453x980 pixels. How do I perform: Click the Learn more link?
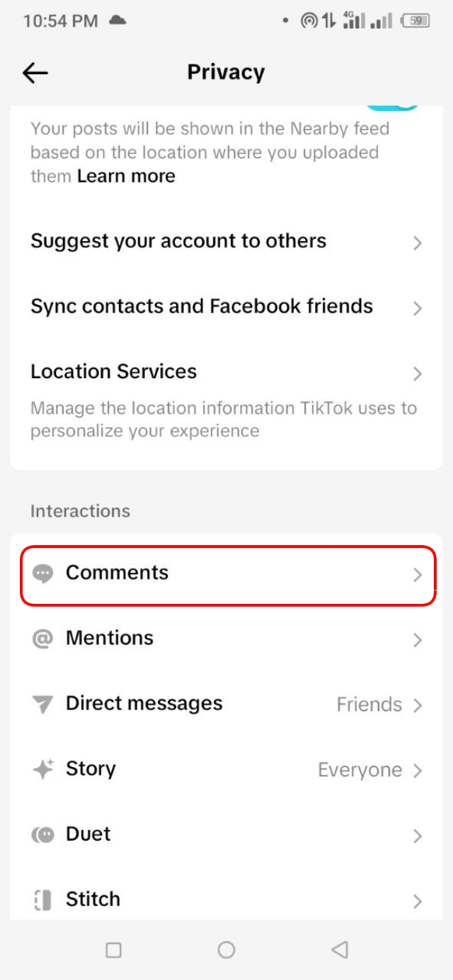125,175
